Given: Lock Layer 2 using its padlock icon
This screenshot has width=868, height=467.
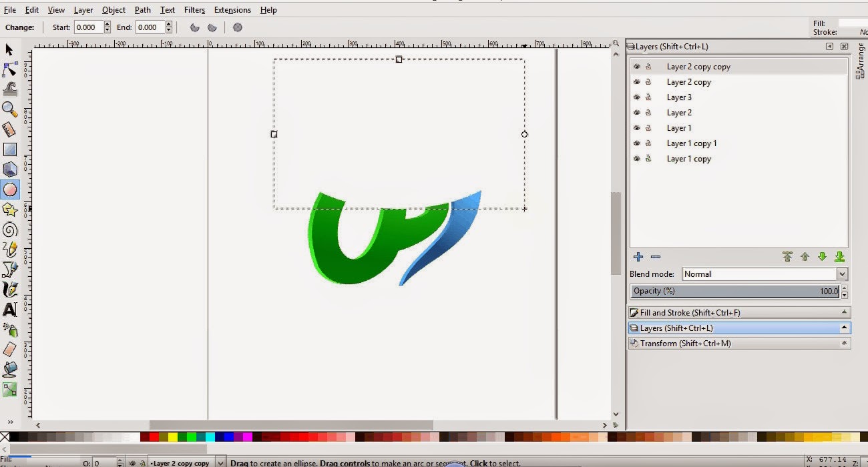Looking at the screenshot, I should 648,113.
